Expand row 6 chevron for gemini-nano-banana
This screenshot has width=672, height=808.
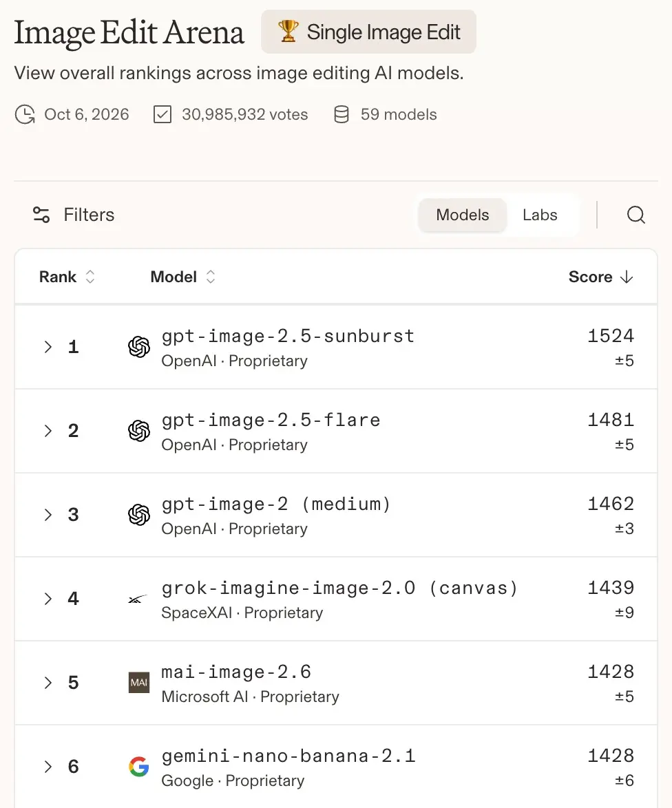[x=48, y=766]
